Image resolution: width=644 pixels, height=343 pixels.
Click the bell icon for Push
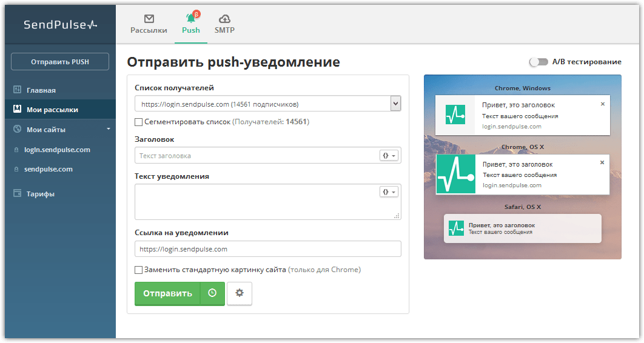(191, 19)
